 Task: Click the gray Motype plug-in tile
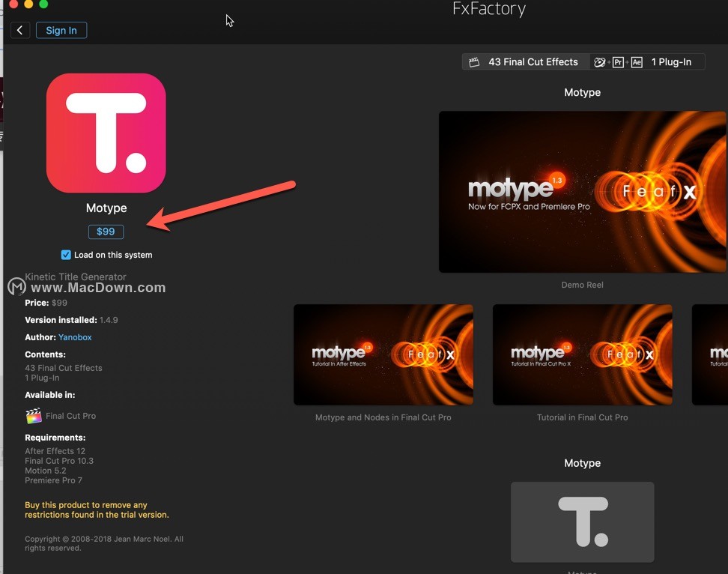tap(582, 522)
